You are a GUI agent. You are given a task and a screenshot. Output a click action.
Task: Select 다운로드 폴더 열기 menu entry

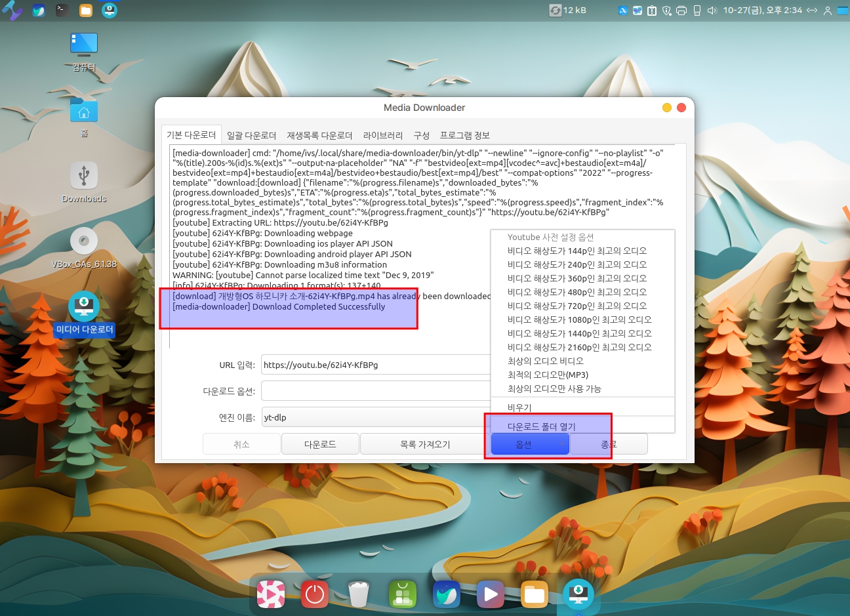coord(541,426)
